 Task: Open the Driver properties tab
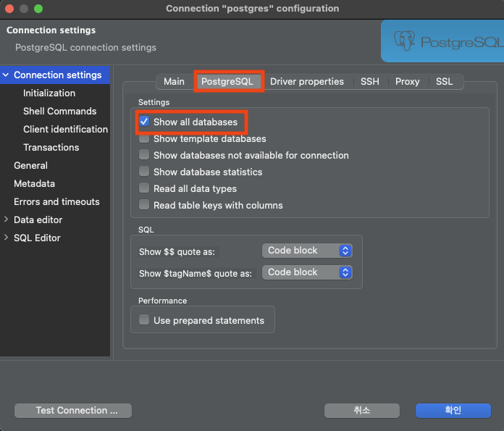306,82
